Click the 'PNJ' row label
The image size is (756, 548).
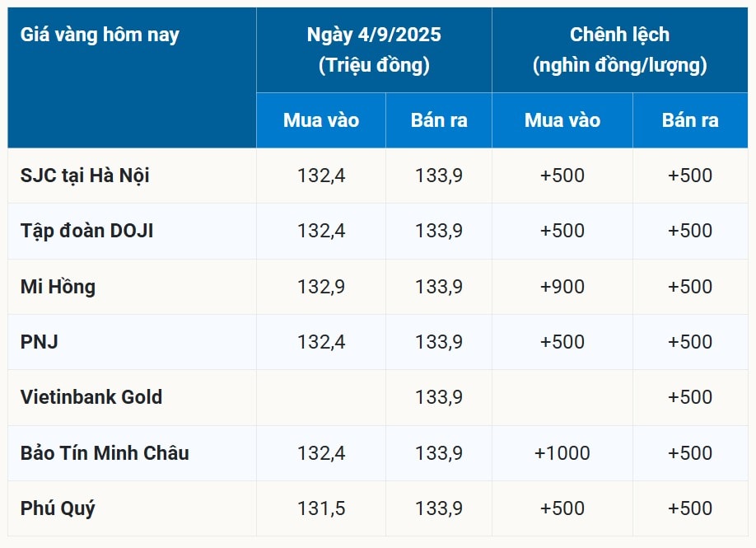click(39, 342)
